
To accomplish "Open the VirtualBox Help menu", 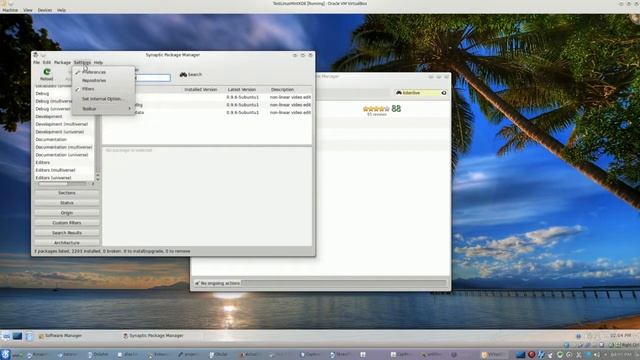I will click(x=61, y=10).
